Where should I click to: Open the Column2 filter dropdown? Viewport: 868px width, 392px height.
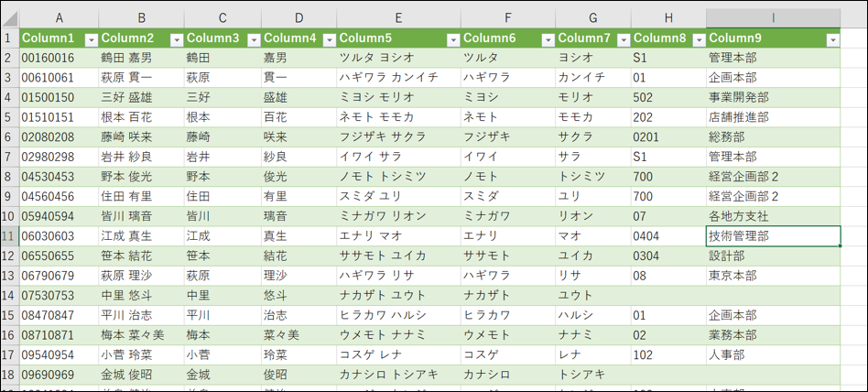click(175, 38)
